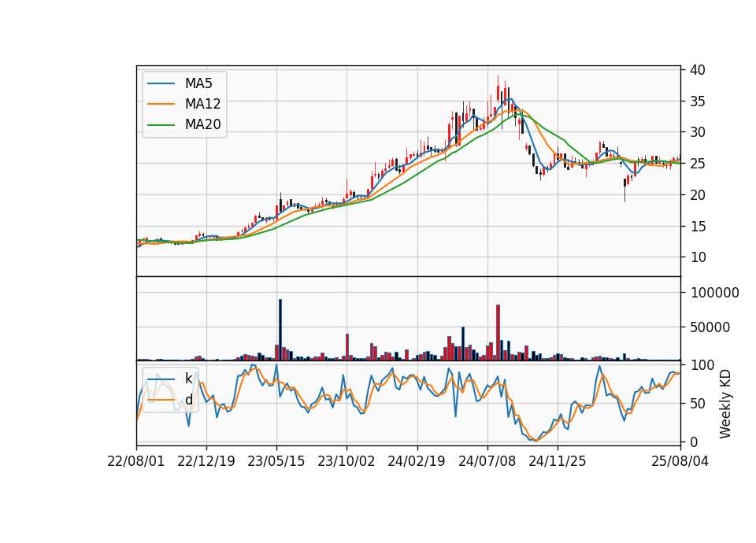Image resolution: width=756 pixels, height=543 pixels.
Task: Click the red volume bar at 23/10/02
Action: point(347,347)
